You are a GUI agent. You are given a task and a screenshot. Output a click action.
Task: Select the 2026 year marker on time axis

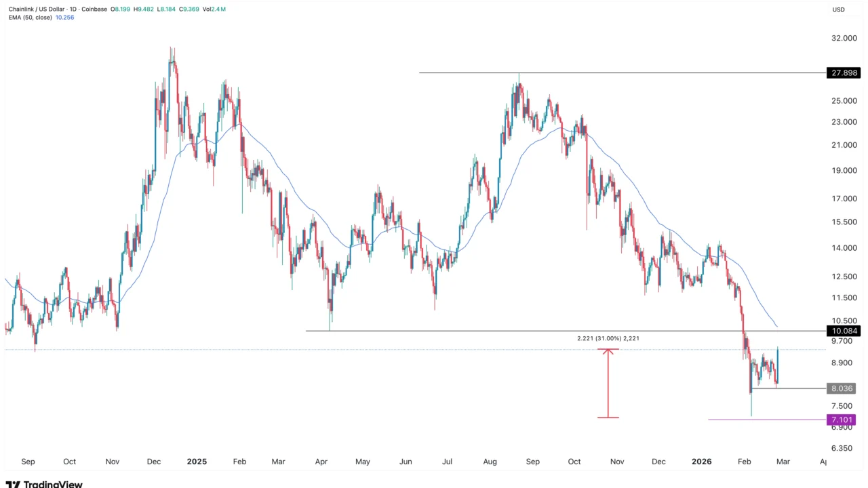pos(702,462)
